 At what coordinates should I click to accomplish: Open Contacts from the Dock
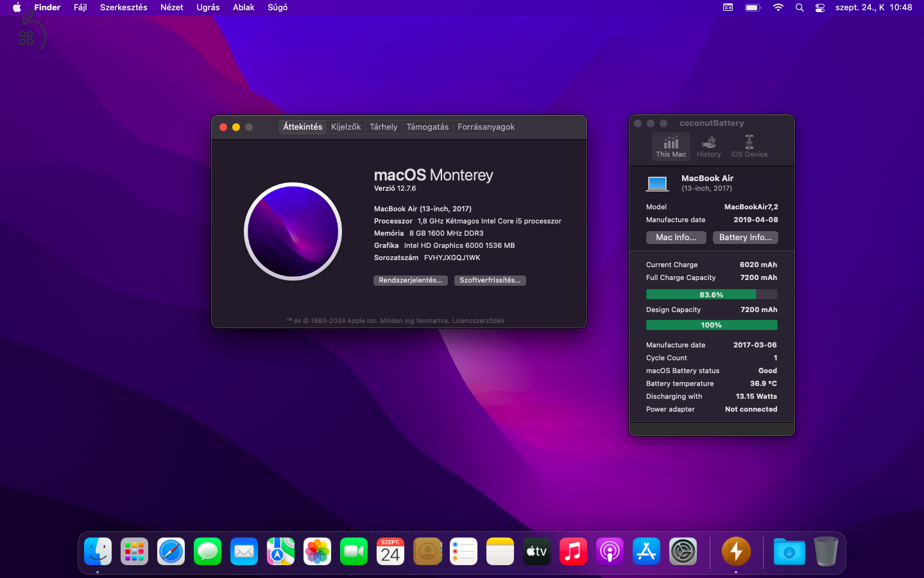click(x=427, y=552)
